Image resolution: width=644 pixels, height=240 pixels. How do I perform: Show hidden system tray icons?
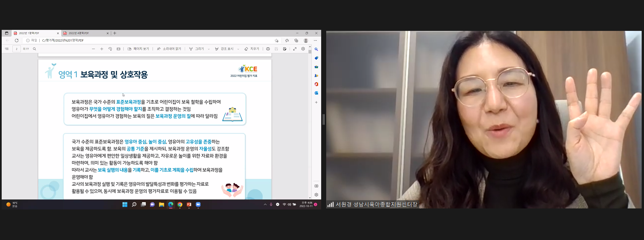click(x=265, y=204)
